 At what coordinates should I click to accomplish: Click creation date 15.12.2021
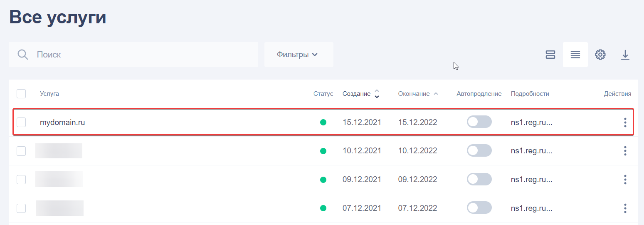pos(362,122)
